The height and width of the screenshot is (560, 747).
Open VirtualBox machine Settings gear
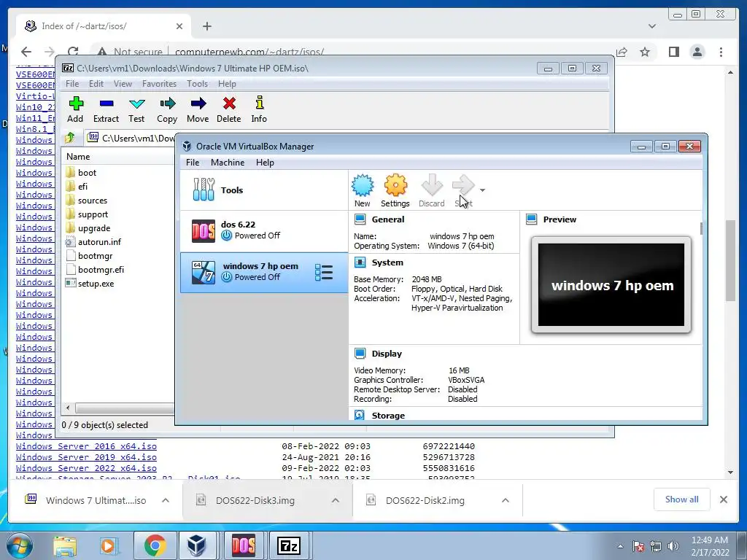click(x=395, y=186)
